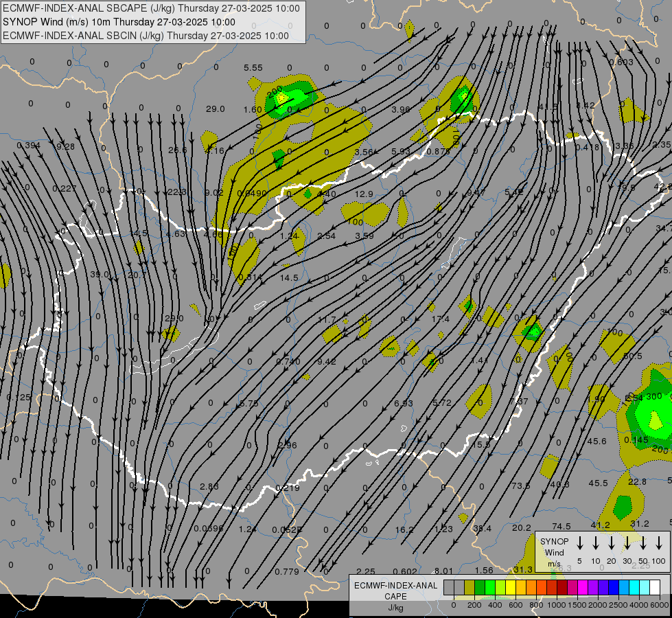This screenshot has width=672, height=618.
Task: Click the SYNOP Wind 10m title line
Action: click(x=119, y=22)
